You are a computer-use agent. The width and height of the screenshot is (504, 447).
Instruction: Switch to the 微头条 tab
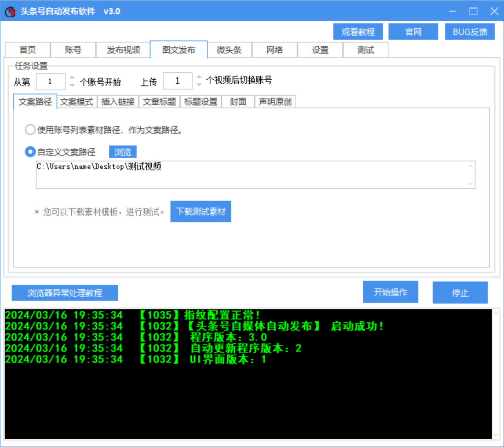229,50
